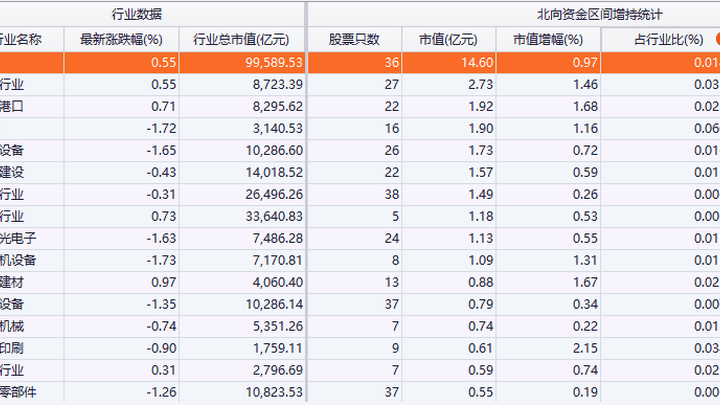Screen dimensions: 720x405
Task: Sort by 最新涨跌幅(%) column header
Action: click(121, 39)
